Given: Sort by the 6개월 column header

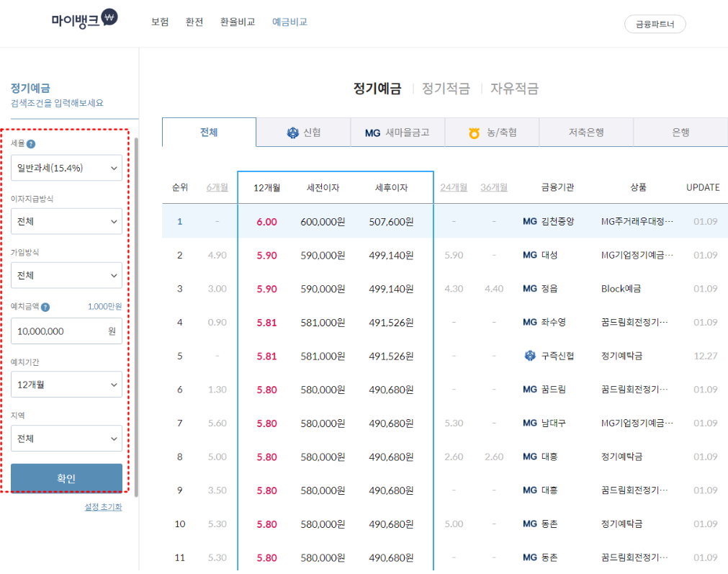Looking at the screenshot, I should 217,187.
